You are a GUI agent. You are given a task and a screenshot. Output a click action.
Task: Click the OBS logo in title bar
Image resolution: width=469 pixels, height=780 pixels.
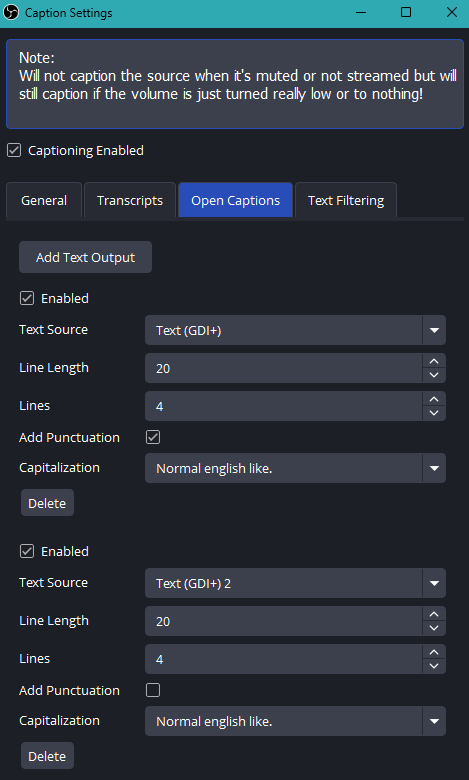pyautogui.click(x=11, y=12)
